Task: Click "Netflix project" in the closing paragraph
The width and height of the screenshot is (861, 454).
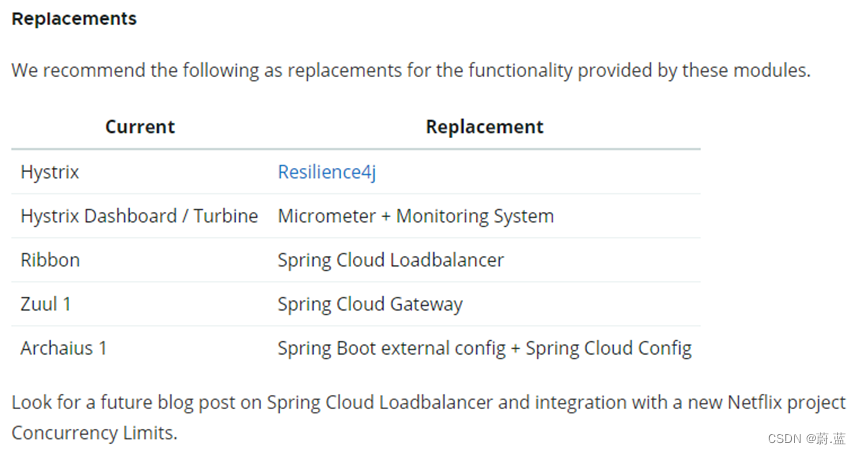Action: click(x=785, y=403)
